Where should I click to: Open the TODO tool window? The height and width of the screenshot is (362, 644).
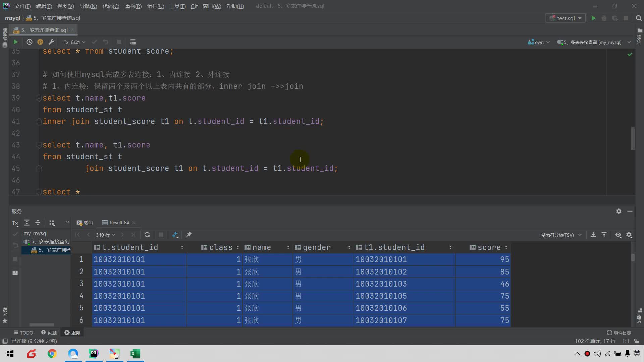pos(23,333)
